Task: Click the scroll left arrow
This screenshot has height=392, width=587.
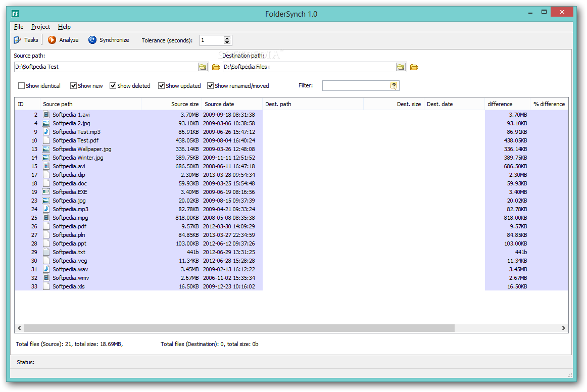Action: point(20,328)
